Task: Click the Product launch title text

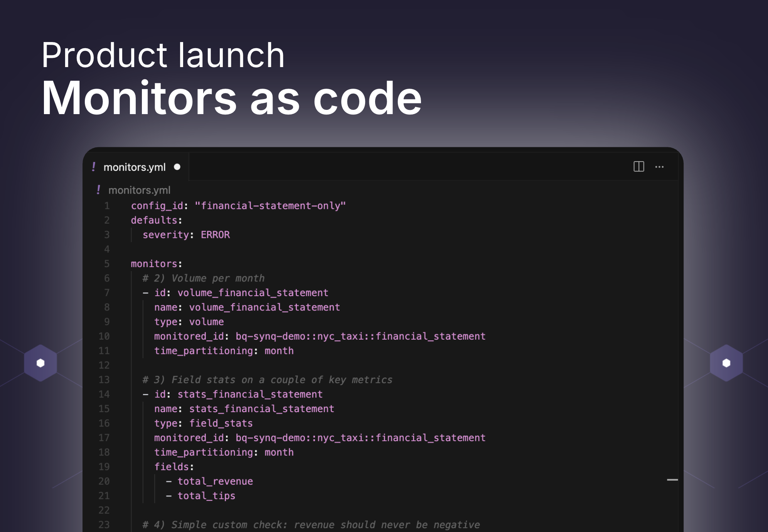Action: [163, 55]
